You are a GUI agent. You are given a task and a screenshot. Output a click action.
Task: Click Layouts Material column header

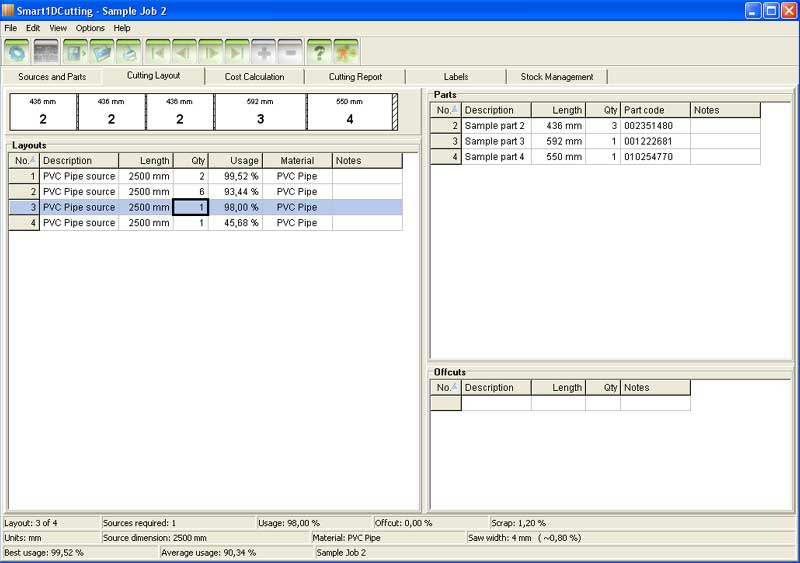coord(297,161)
